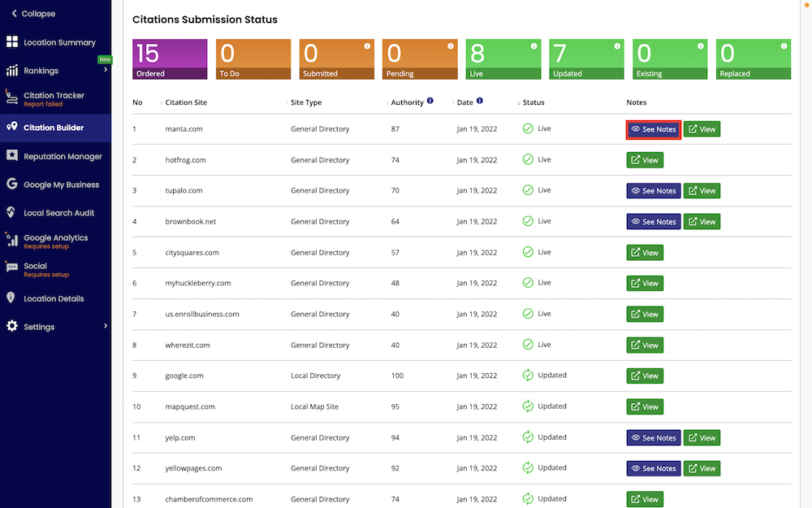
Task: Select the Location Details pin icon
Action: click(x=12, y=297)
